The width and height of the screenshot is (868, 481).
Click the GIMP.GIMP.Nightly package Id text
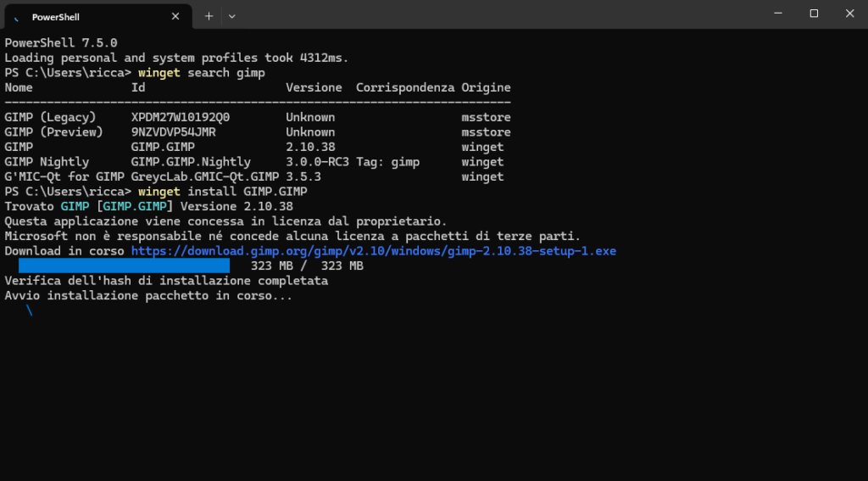191,162
